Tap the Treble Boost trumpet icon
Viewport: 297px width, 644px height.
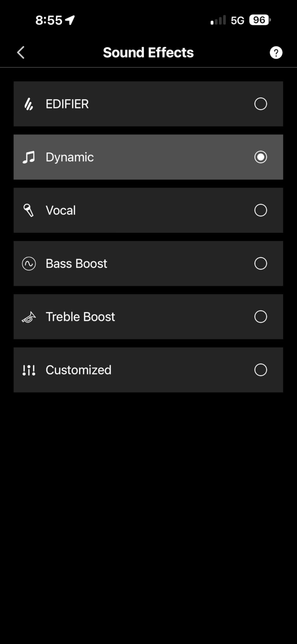point(29,317)
